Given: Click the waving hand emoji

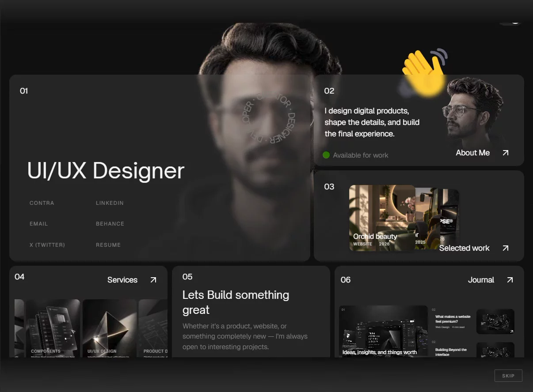Looking at the screenshot, I should click(423, 73).
